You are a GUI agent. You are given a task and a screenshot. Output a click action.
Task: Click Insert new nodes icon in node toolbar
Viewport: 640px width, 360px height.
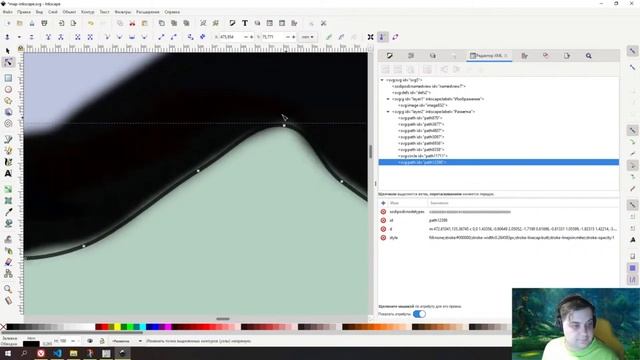(x=7, y=37)
